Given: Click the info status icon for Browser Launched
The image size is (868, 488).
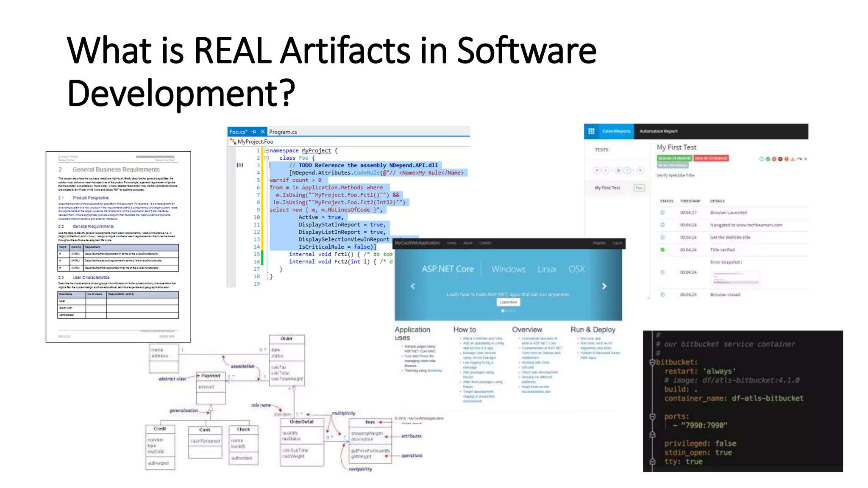Looking at the screenshot, I should click(x=662, y=213).
